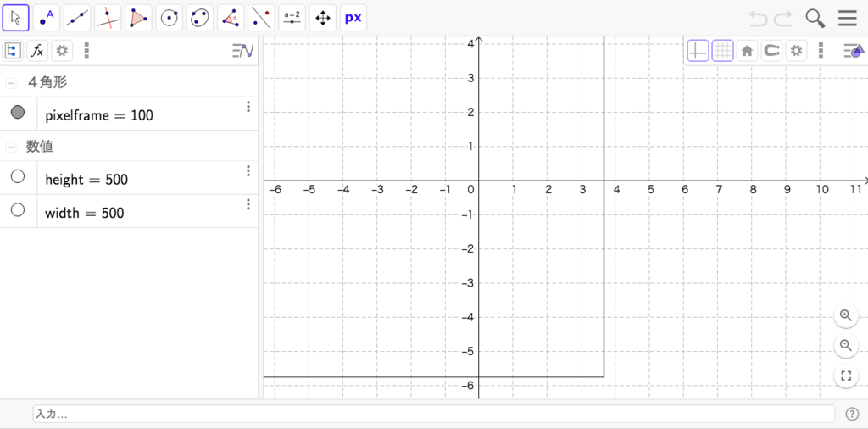
Task: Select the Move arrow tool
Action: 15,19
